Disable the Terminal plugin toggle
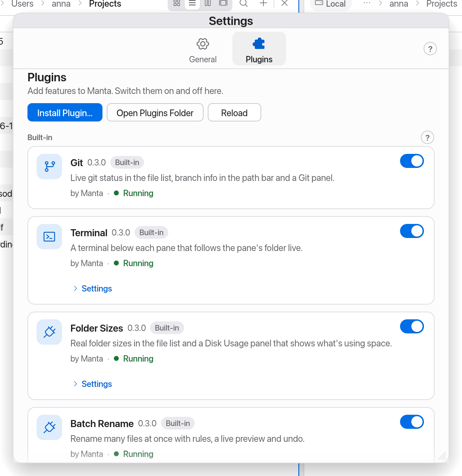The width and height of the screenshot is (462, 476). coord(412,231)
